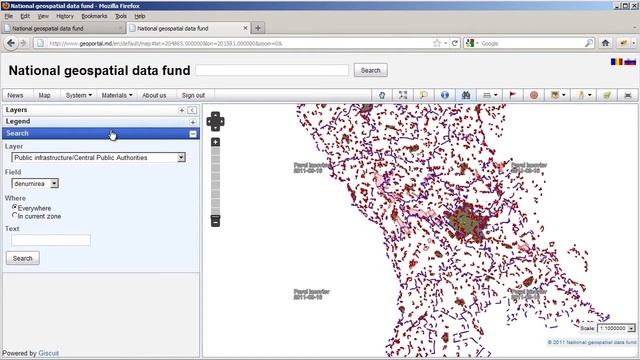
Task: Open the Firefox Help menu
Action: pos(140,16)
